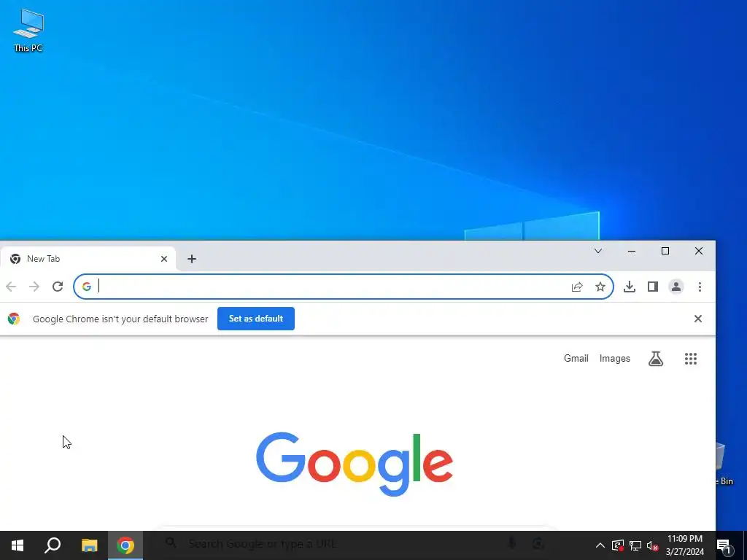Close the New Tab tab
The image size is (747, 560).
(x=164, y=259)
